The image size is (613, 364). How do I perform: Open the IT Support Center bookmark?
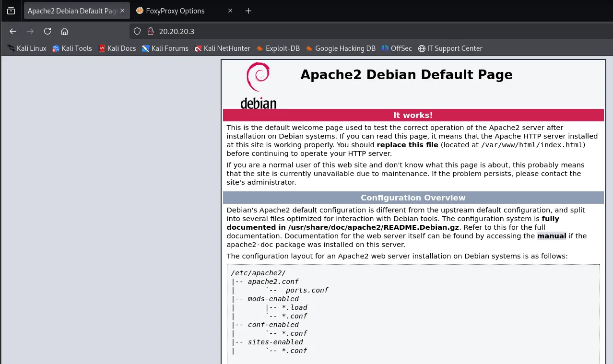click(450, 48)
